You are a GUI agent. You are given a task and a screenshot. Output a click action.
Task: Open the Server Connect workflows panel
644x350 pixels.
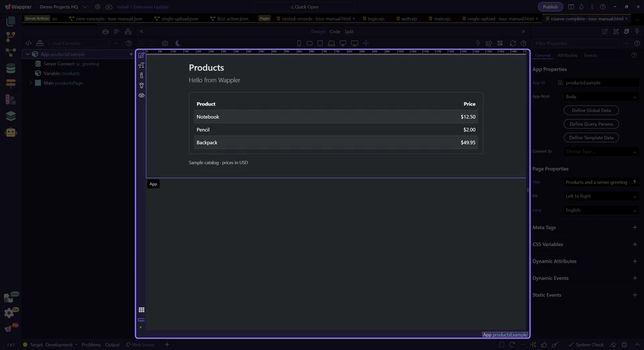[11, 52]
